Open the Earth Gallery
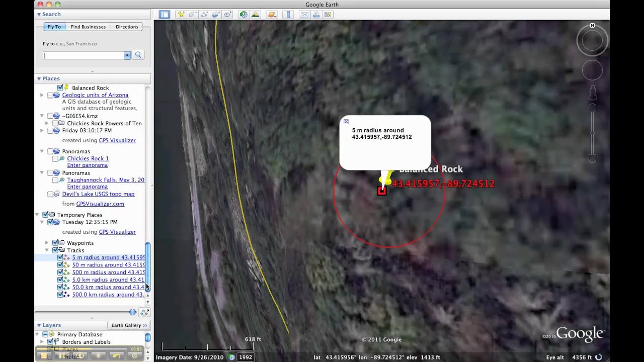Image resolution: width=644 pixels, height=362 pixels. tap(129, 325)
